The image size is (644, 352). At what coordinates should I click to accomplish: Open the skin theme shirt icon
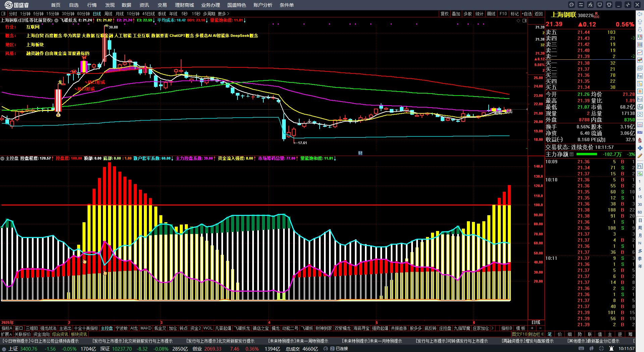(609, 5)
